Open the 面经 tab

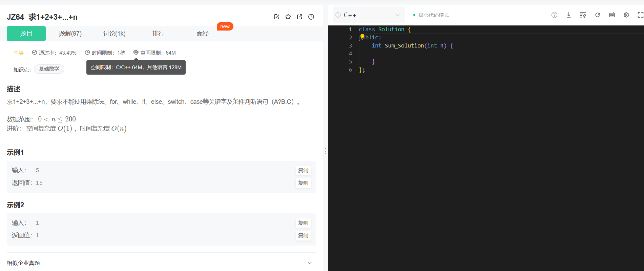pos(202,34)
